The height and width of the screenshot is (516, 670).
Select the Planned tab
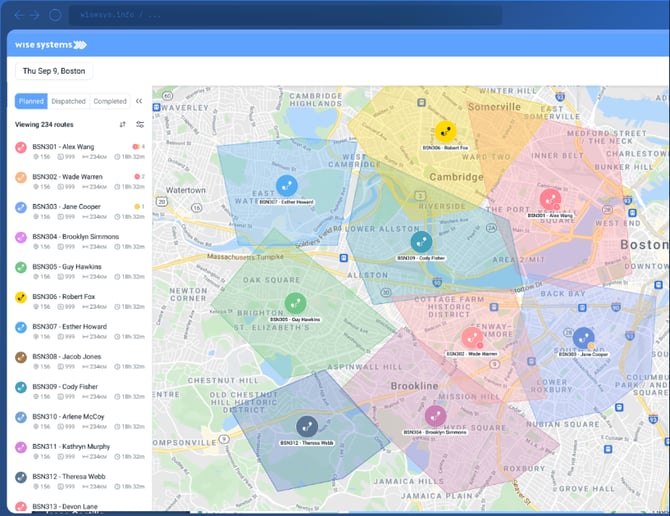click(31, 101)
